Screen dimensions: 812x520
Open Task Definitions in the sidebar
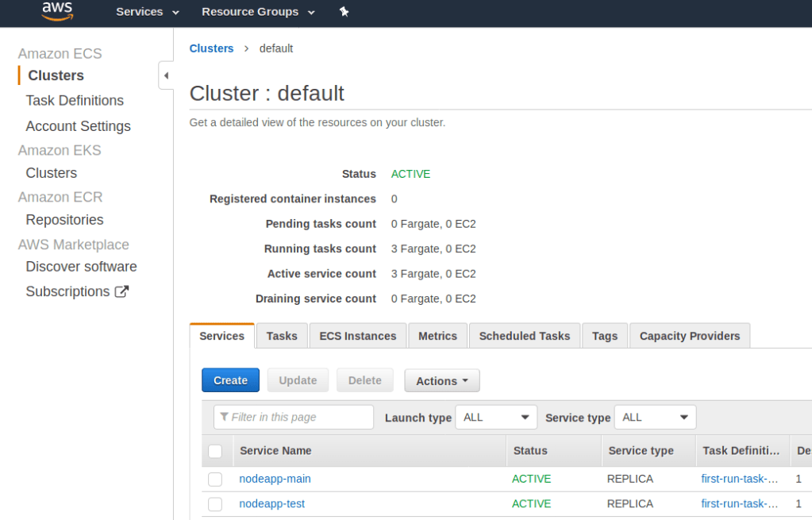(75, 101)
